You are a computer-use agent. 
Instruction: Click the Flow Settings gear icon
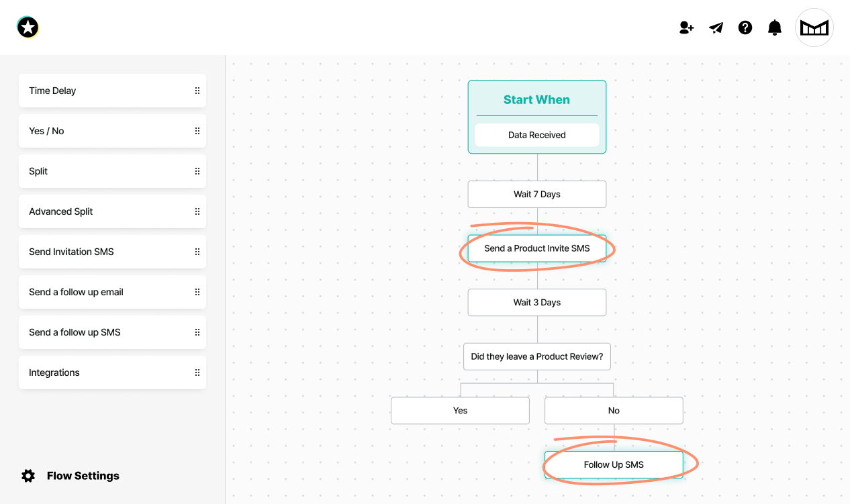28,476
